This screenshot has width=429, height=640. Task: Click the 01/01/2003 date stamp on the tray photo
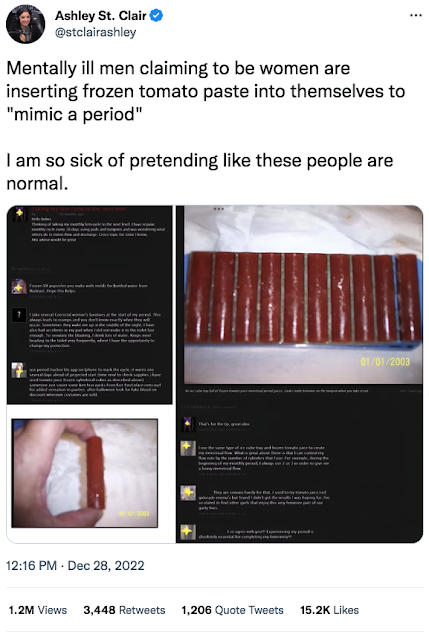pos(385,362)
